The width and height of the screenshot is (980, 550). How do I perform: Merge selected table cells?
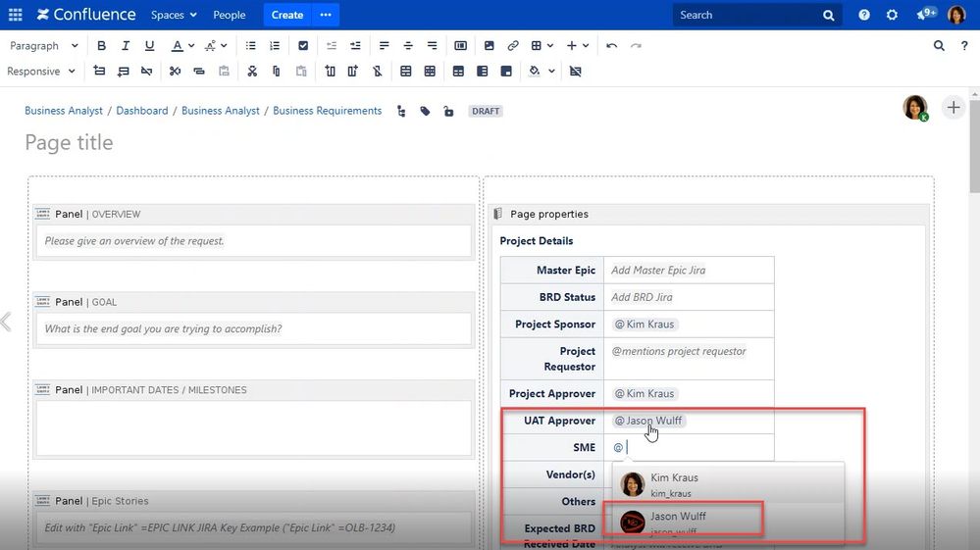click(x=405, y=72)
